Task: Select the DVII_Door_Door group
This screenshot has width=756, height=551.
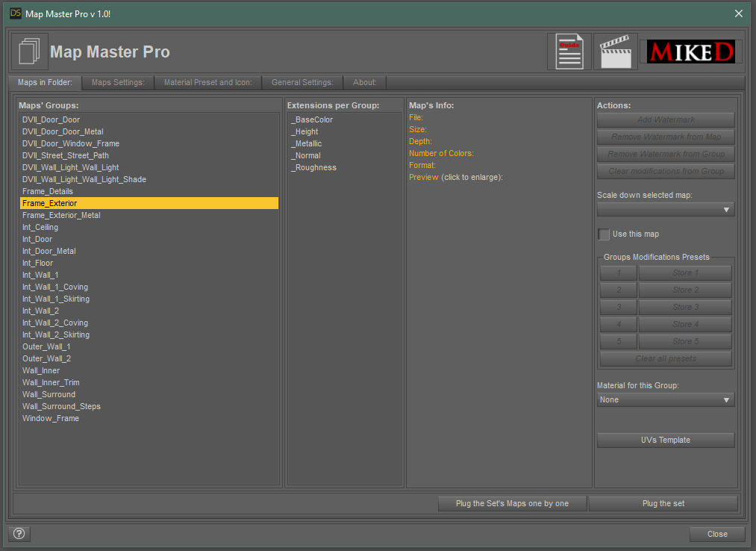Action: pos(149,119)
